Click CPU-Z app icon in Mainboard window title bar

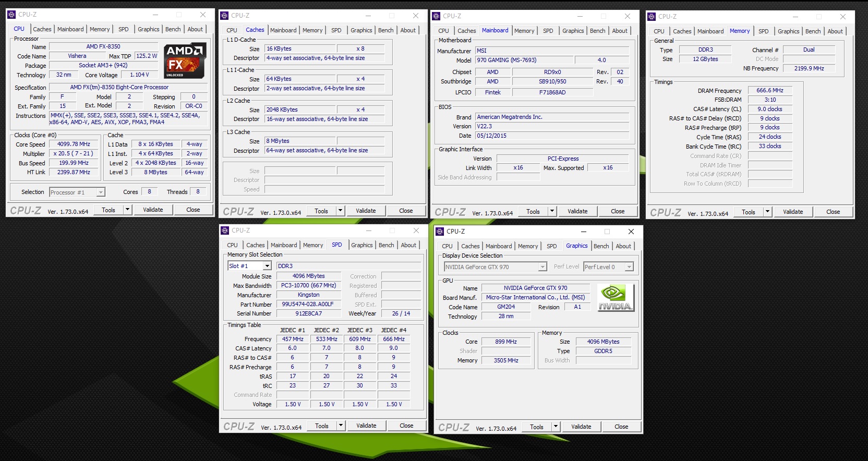pos(437,16)
